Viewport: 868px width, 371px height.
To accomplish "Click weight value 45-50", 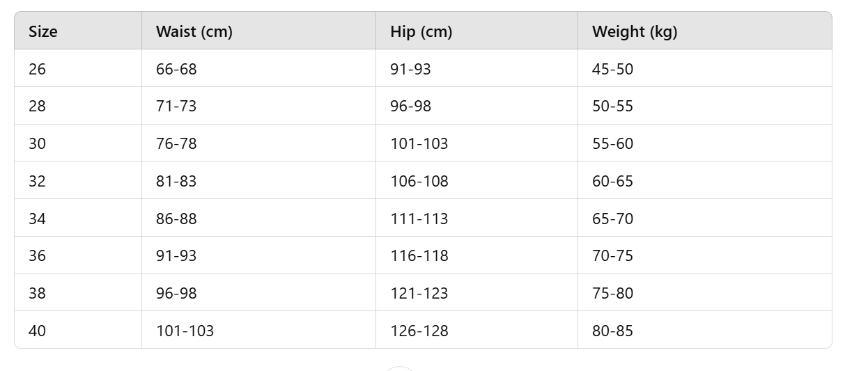I will coord(612,69).
